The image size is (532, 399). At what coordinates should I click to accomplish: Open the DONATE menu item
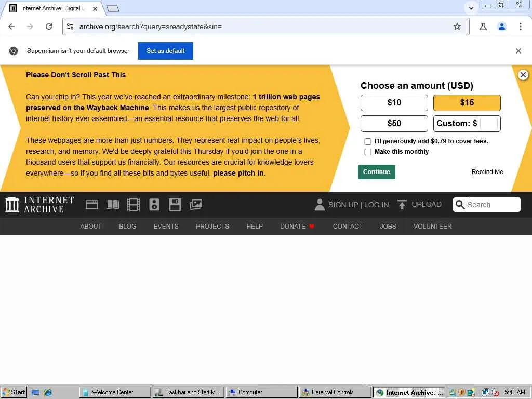point(297,227)
